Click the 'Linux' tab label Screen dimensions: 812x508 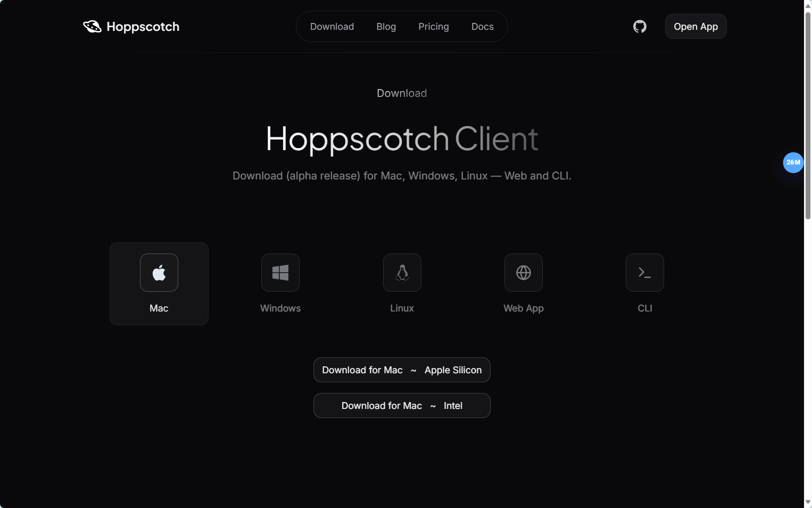[402, 308]
